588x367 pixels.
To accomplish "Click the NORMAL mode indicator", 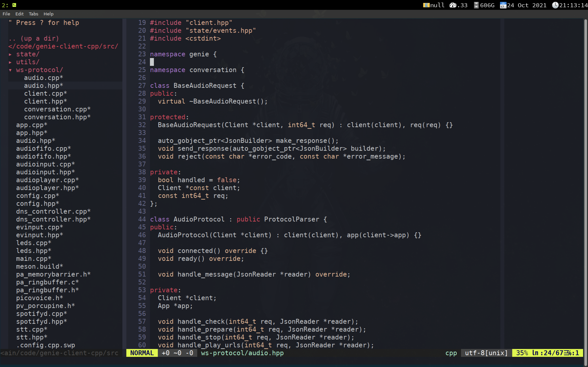I will [142, 353].
